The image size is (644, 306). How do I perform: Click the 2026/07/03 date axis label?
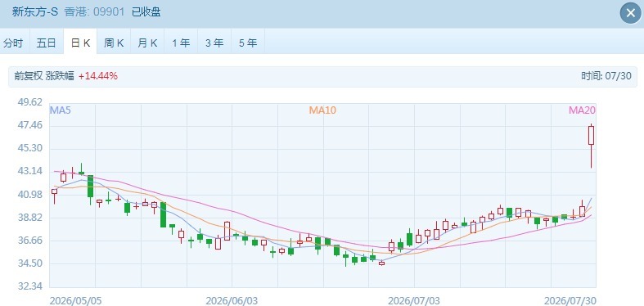click(x=413, y=300)
